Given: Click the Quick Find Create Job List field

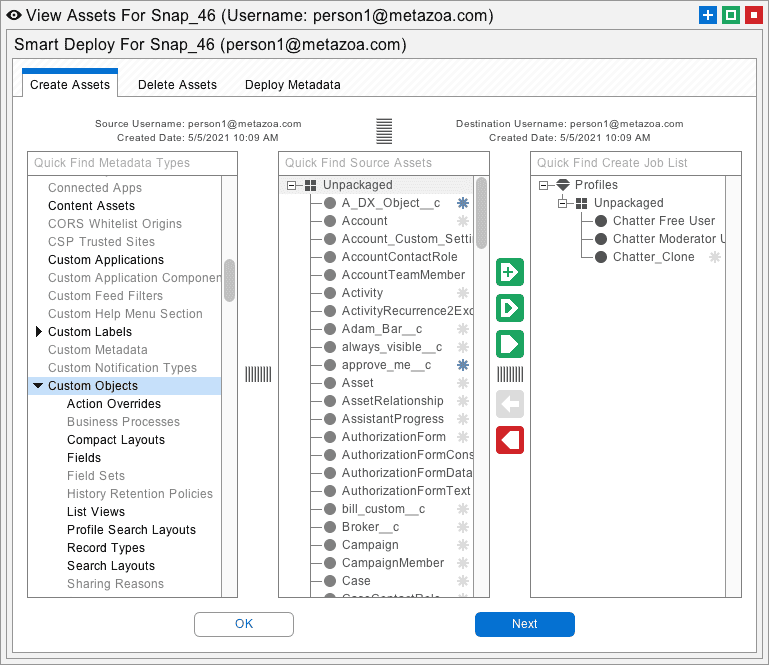Looking at the screenshot, I should click(636, 163).
